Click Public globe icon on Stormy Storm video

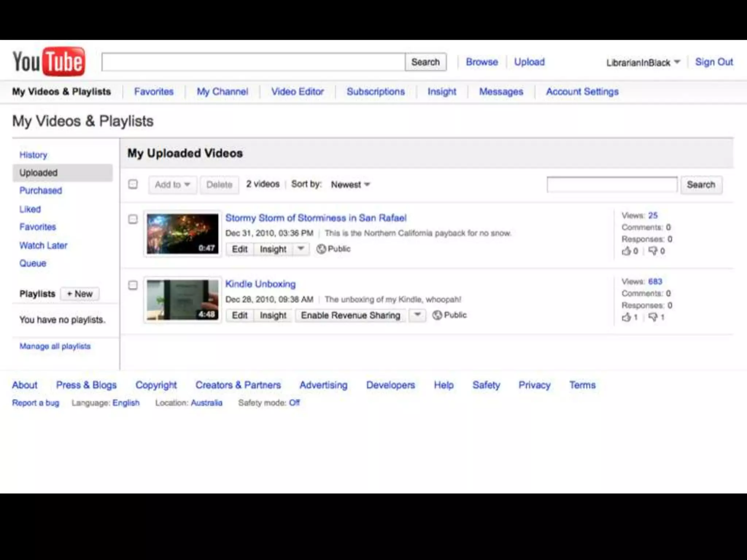pyautogui.click(x=321, y=249)
